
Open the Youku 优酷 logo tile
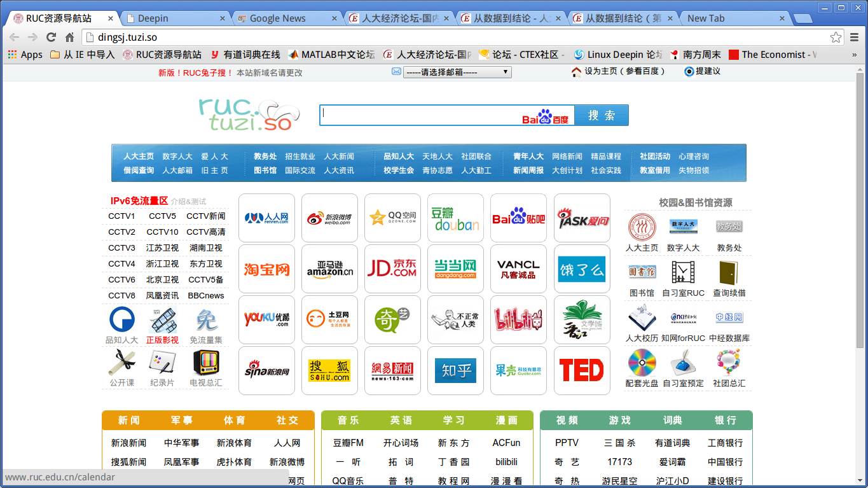click(x=266, y=320)
